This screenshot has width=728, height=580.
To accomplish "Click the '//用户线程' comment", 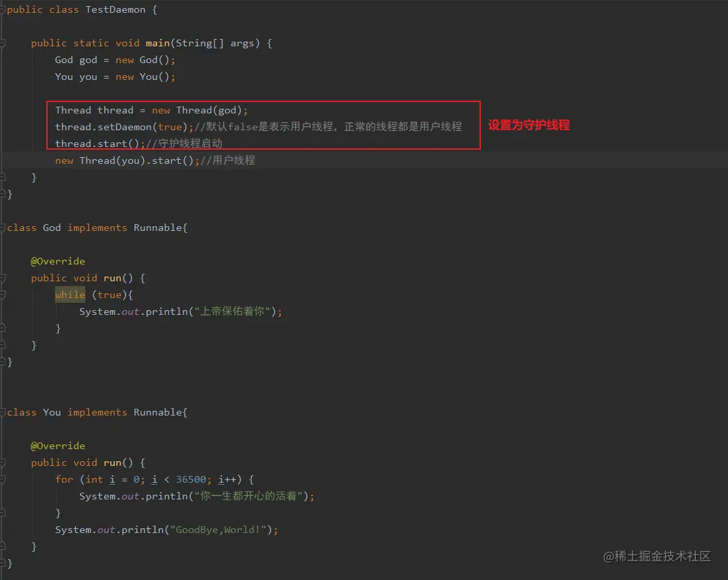I will pyautogui.click(x=228, y=160).
